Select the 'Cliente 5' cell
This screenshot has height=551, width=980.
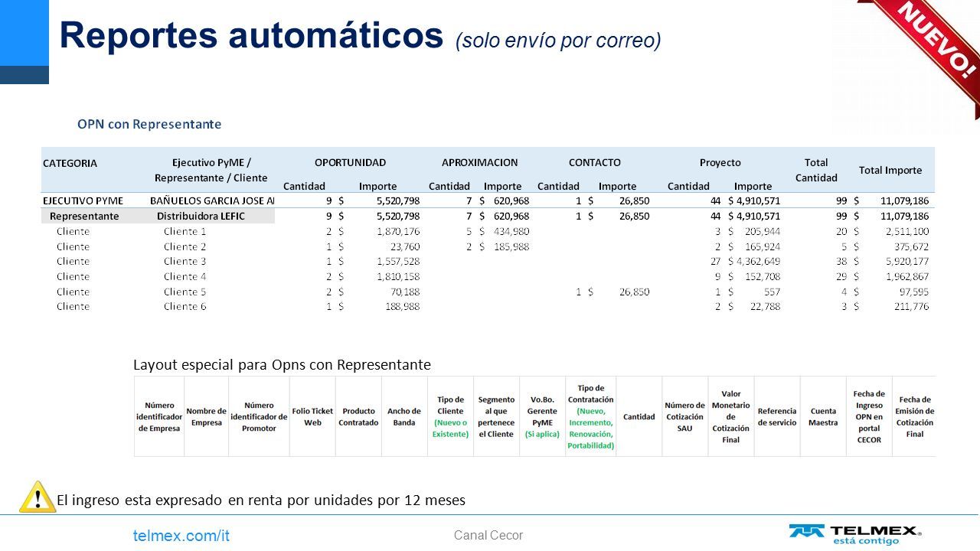[185, 292]
